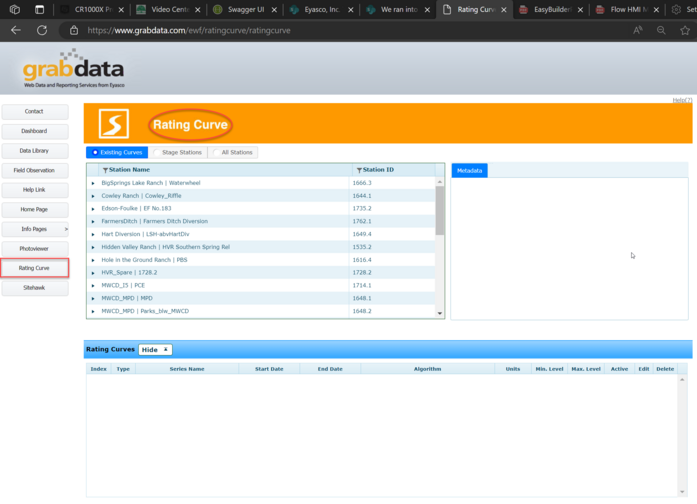Expand the Edson-Foulke | EF No.183 row
Screen dimensions: 697x504
click(93, 209)
